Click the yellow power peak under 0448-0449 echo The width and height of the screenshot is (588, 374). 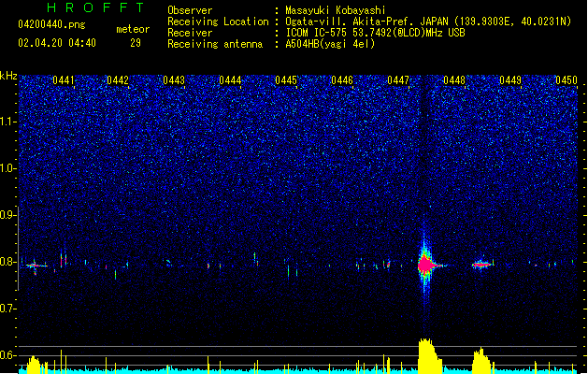[481, 360]
